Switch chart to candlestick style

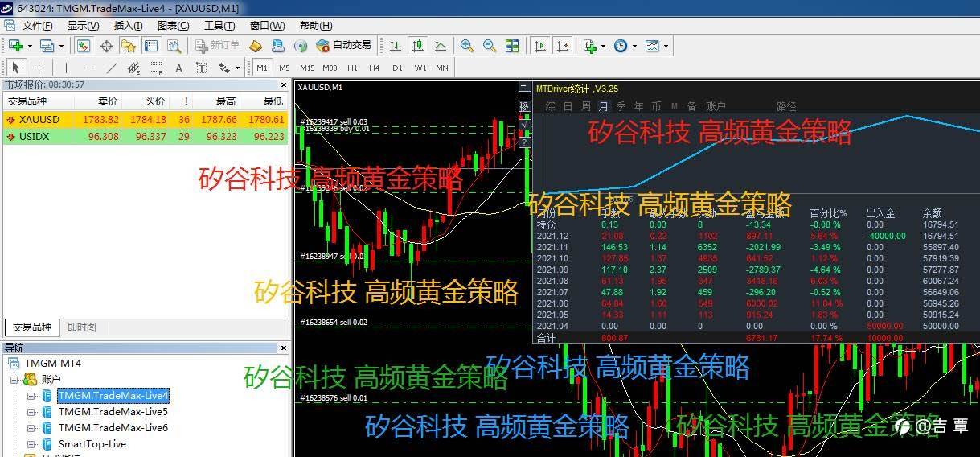(x=418, y=46)
